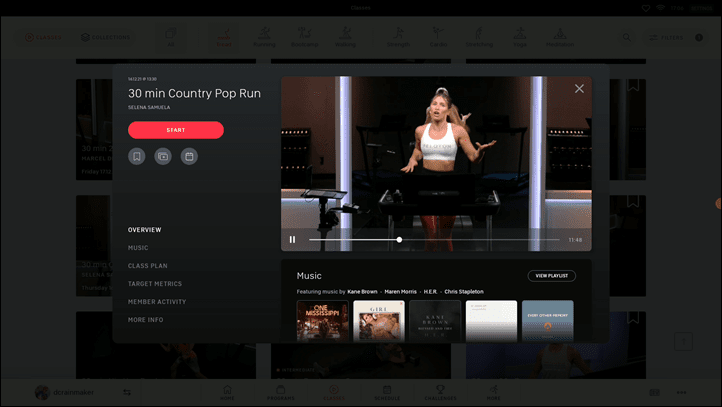722x407 pixels.
Task: Click artist name Maren Morris
Action: tap(401, 291)
